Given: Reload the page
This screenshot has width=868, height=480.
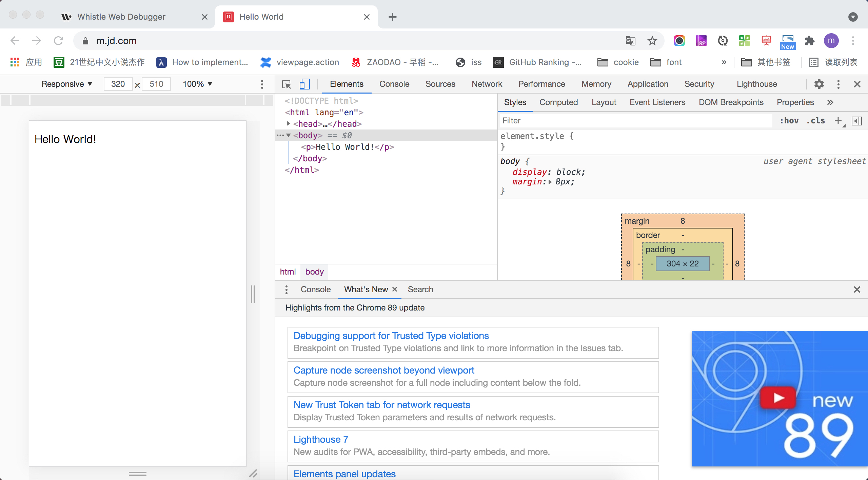Looking at the screenshot, I should (58, 41).
